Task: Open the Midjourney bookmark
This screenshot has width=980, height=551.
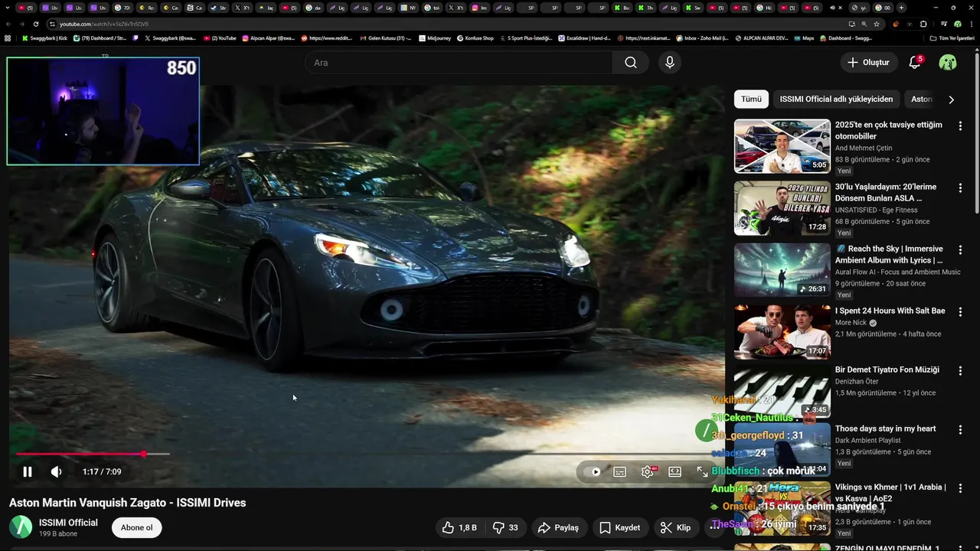Action: [433, 37]
